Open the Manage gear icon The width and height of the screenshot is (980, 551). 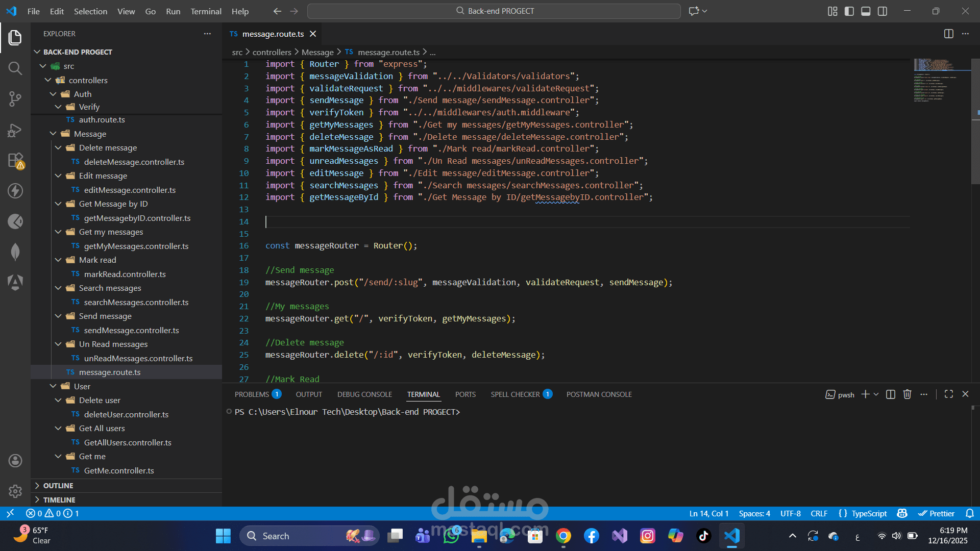(15, 491)
